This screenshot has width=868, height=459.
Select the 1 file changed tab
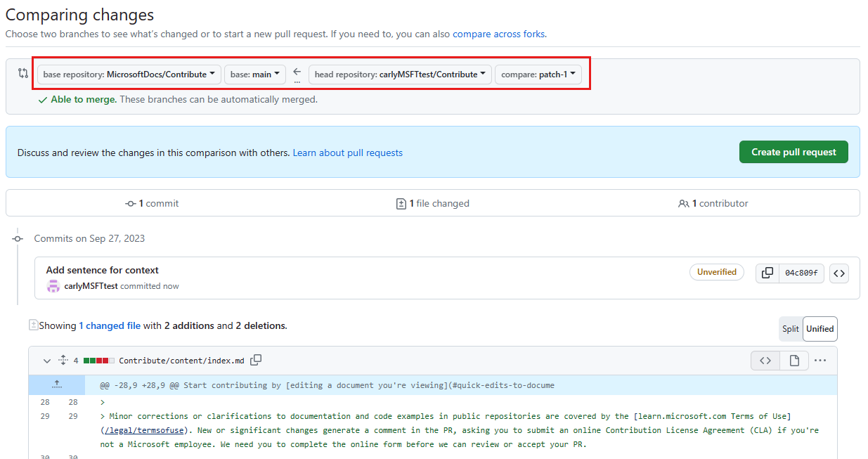click(x=433, y=203)
